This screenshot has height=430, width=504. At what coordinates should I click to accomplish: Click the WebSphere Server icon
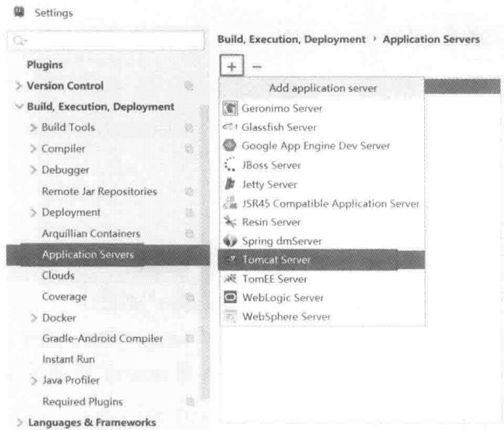click(x=230, y=316)
